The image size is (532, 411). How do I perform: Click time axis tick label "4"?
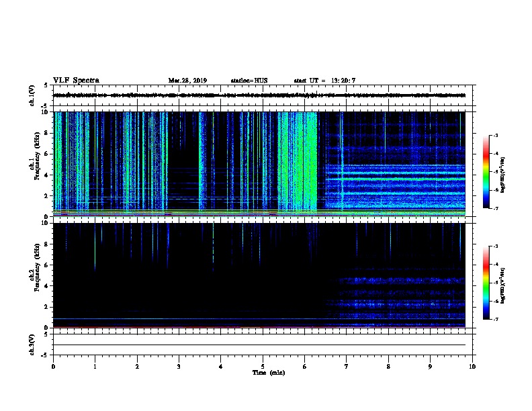(x=221, y=367)
